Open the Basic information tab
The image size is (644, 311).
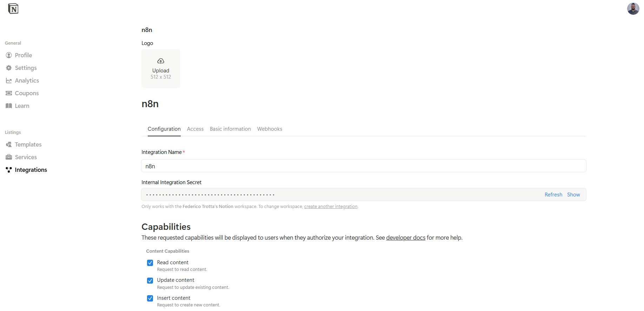[x=230, y=129]
